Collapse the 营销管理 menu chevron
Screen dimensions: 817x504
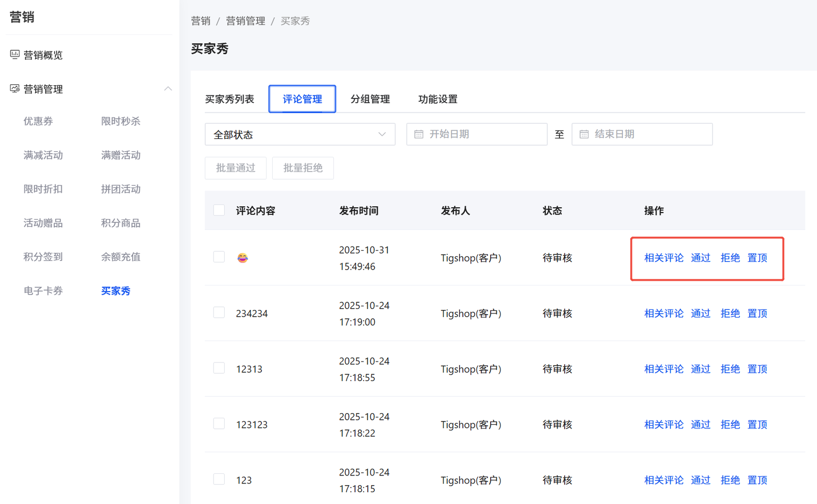(x=168, y=89)
